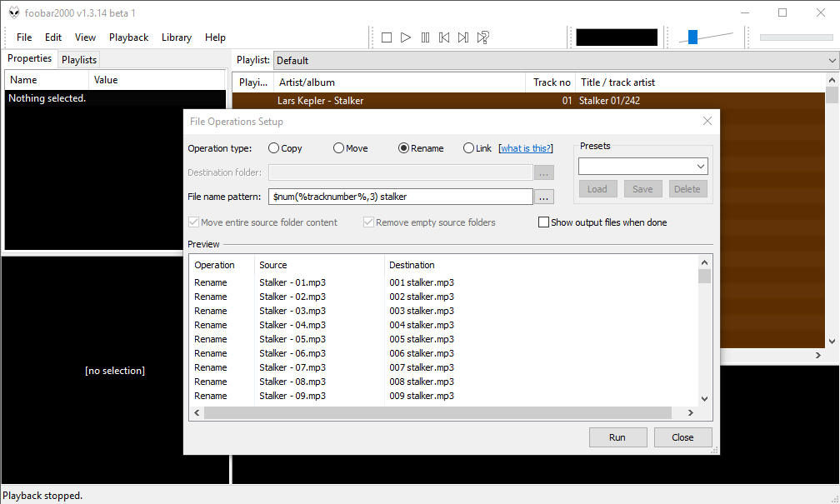Image resolution: width=840 pixels, height=504 pixels.
Task: Open the 'what is this?' link
Action: pyautogui.click(x=525, y=148)
